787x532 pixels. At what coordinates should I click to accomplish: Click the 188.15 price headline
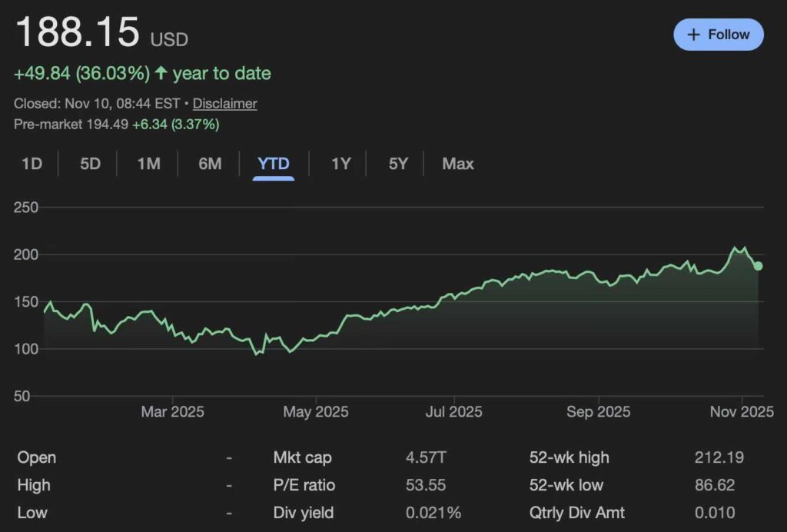pos(78,33)
